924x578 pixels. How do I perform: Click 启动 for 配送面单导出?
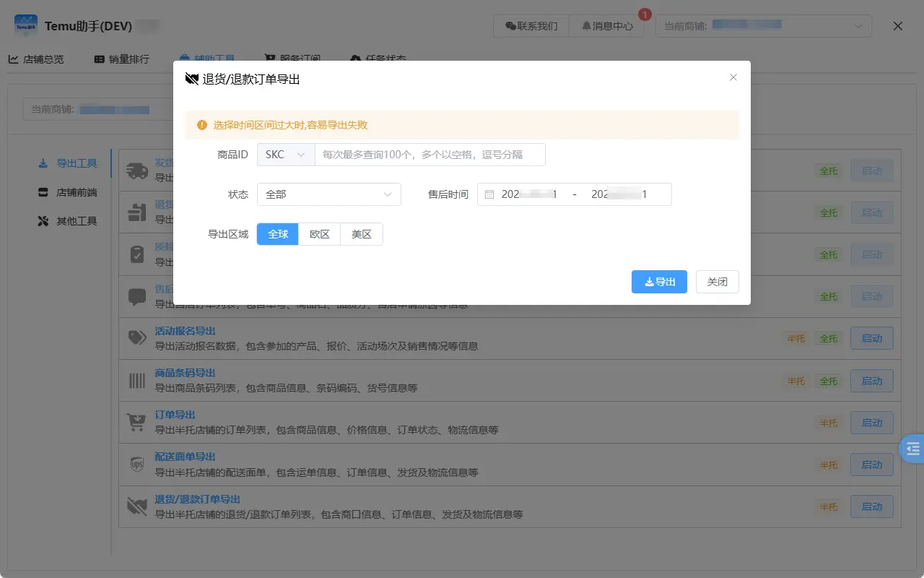(872, 465)
